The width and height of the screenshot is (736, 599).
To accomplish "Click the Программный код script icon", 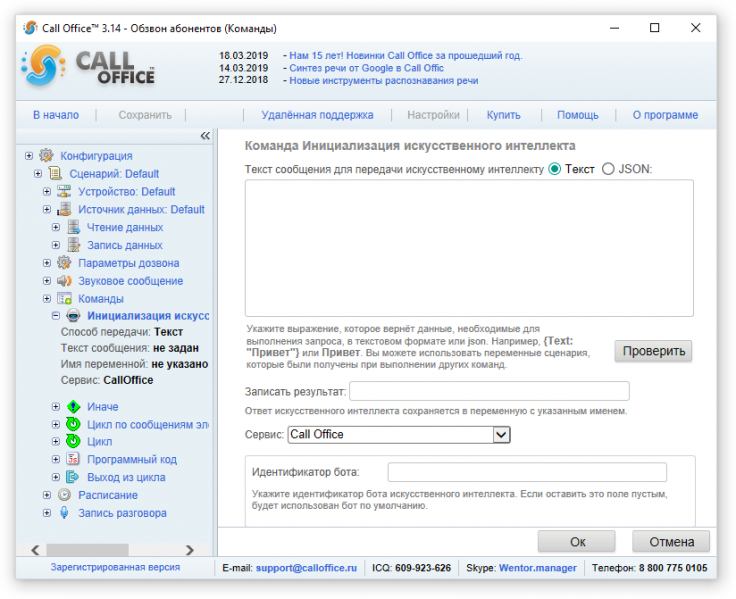I will pos(73,459).
